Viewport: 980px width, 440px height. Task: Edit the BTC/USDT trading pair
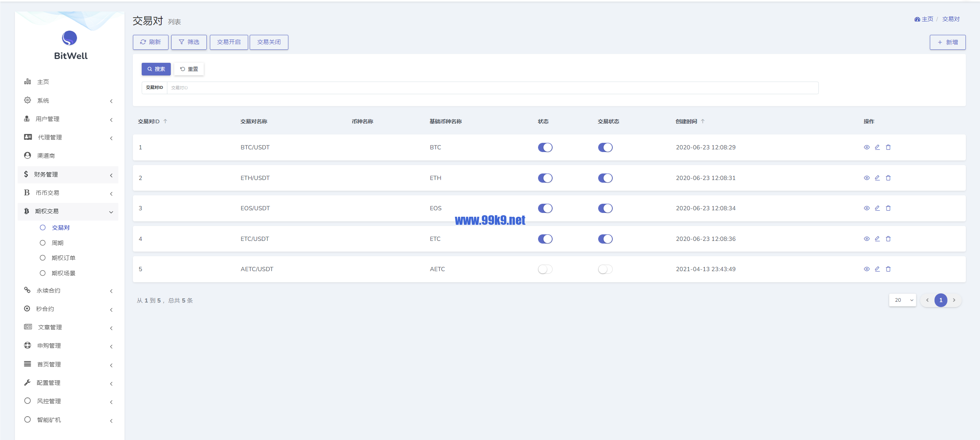(x=877, y=147)
